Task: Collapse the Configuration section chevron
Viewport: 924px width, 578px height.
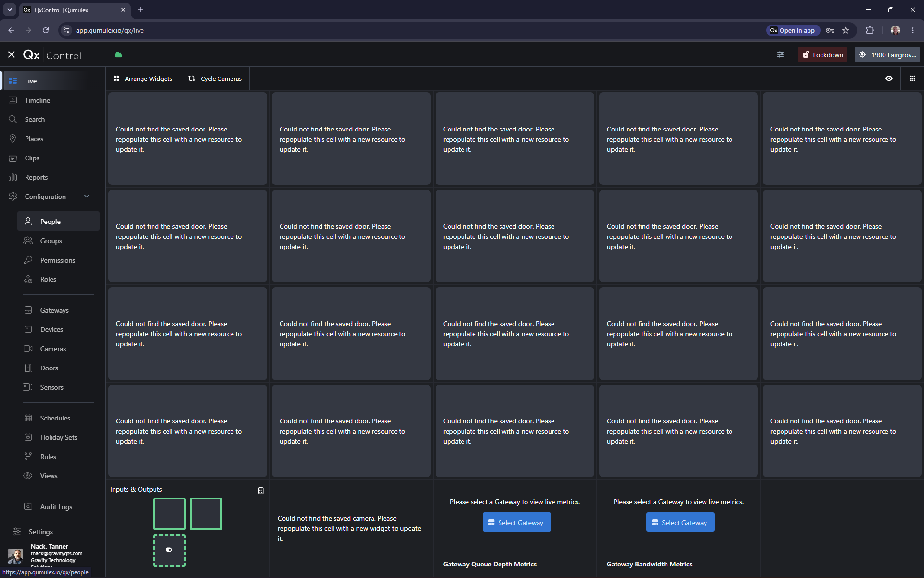Action: pyautogui.click(x=87, y=196)
